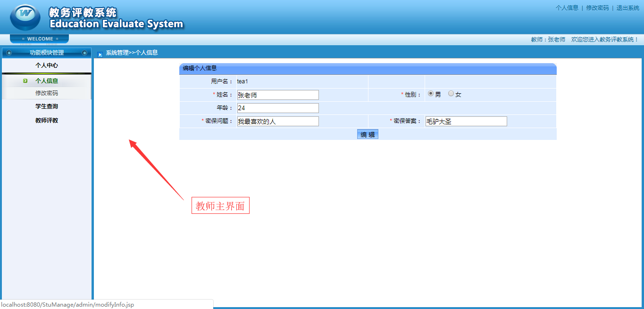Select the 女 gender radio button
This screenshot has width=644, height=309.
(451, 94)
